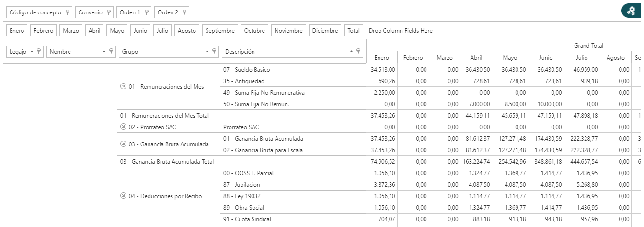644x227 pixels.
Task: Click the Orden 1 filter field
Action: pyautogui.click(x=134, y=12)
